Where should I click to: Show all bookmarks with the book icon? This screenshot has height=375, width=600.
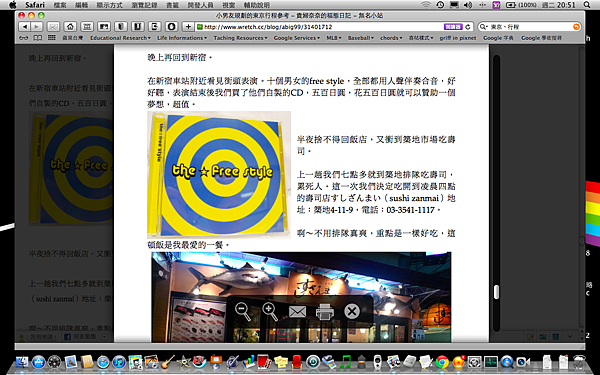(38, 38)
